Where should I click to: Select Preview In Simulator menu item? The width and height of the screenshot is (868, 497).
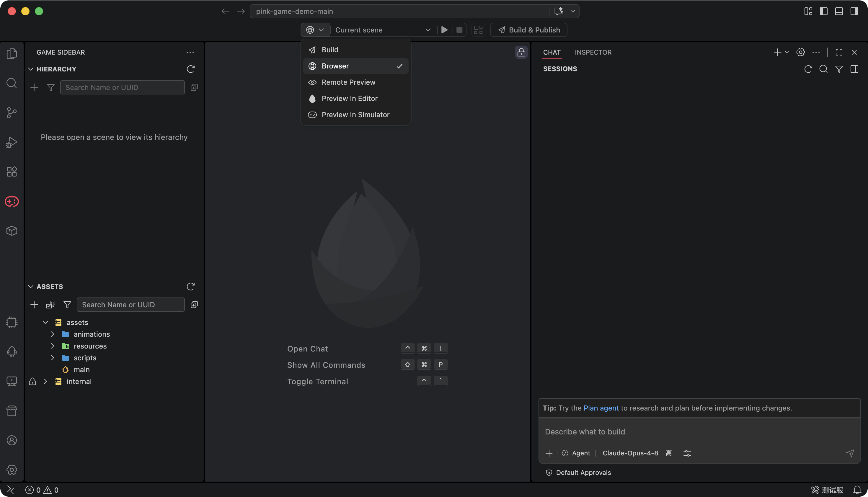(x=355, y=115)
